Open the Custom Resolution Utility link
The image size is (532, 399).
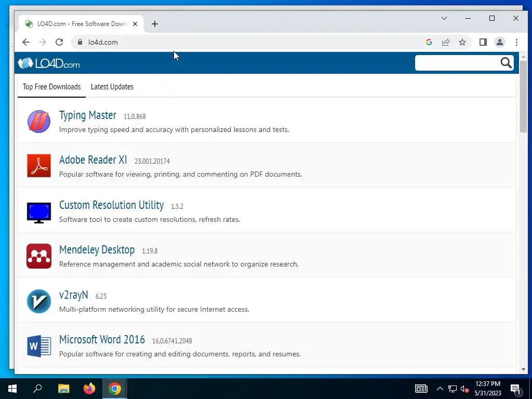click(x=111, y=205)
